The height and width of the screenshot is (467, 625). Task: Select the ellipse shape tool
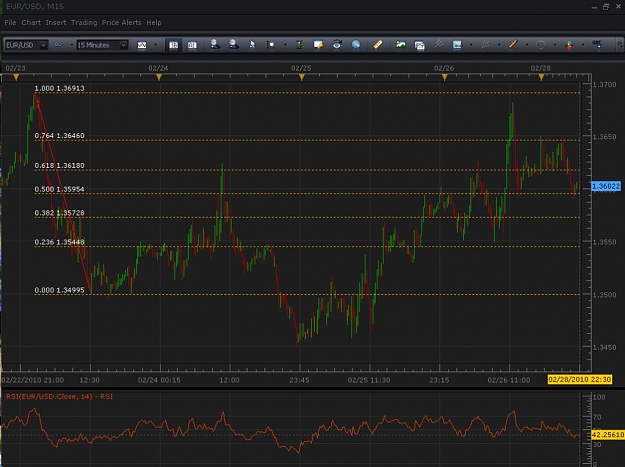pyautogui.click(x=541, y=45)
